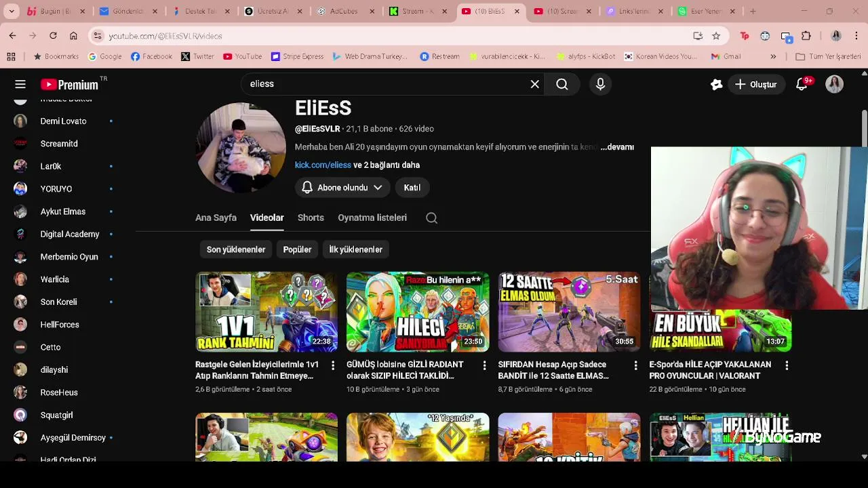The image size is (868, 488).
Task: Open the Stripe Express bookmark
Action: point(297,57)
